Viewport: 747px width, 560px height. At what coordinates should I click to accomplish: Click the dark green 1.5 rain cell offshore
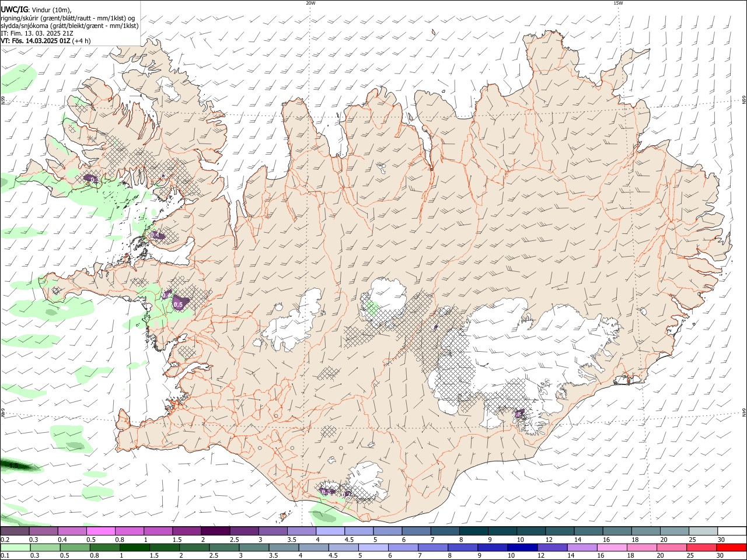[x=13, y=466]
